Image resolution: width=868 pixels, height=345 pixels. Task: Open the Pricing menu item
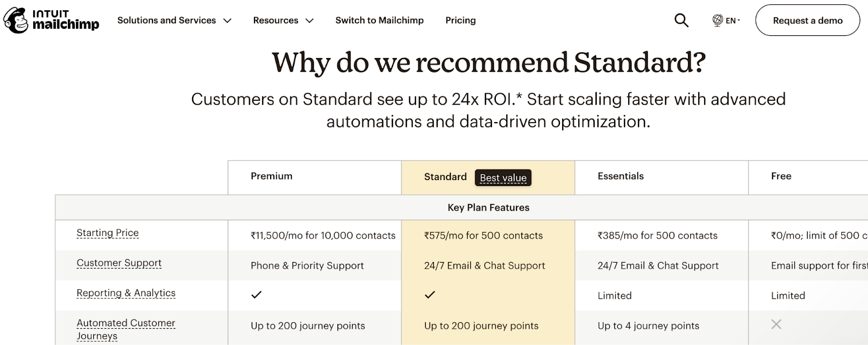point(461,20)
